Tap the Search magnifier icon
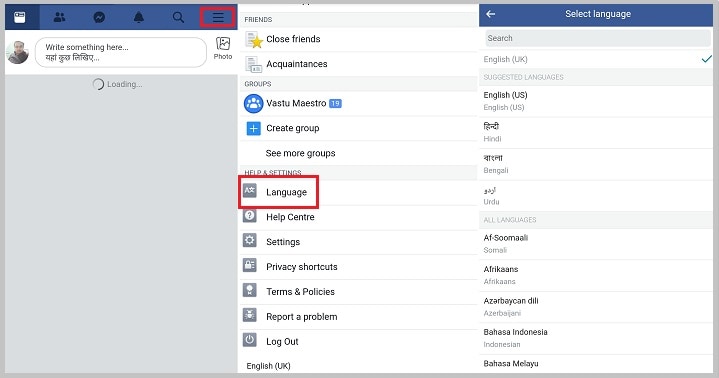719x378 pixels. 178,17
